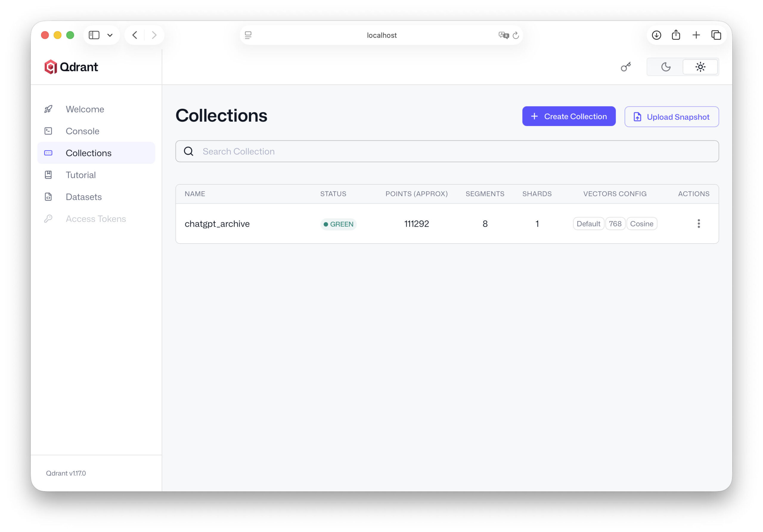The image size is (763, 532).
Task: Open the Tutorial book icon
Action: pos(49,175)
